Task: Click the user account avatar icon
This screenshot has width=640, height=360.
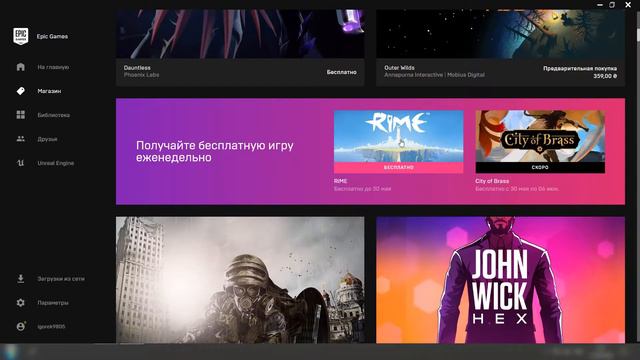Action: 20,326
